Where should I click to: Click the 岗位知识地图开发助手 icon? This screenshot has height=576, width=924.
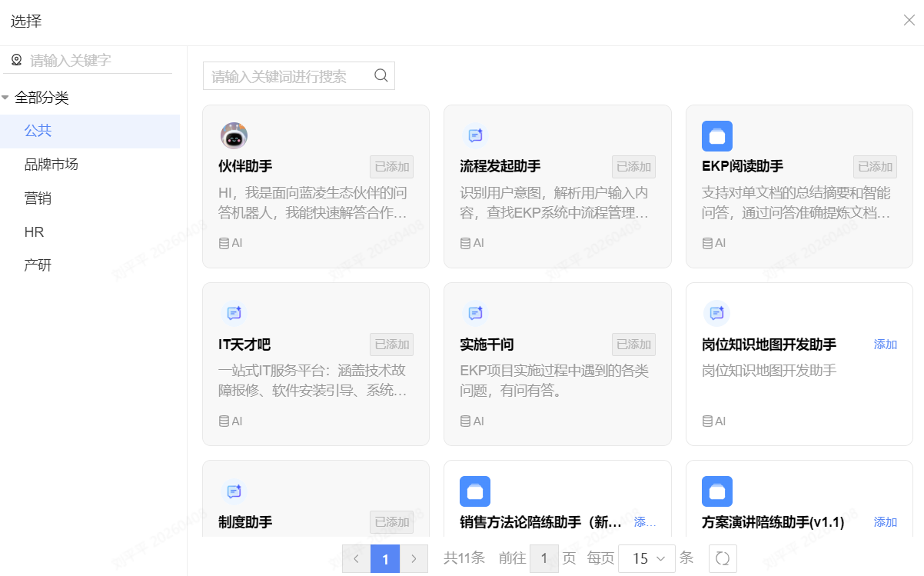tap(717, 313)
